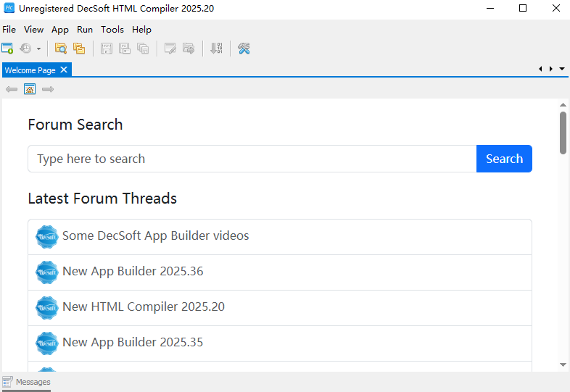Maximize the HTML Compiler window
Image resolution: width=570 pixels, height=392 pixels.
tap(523, 8)
